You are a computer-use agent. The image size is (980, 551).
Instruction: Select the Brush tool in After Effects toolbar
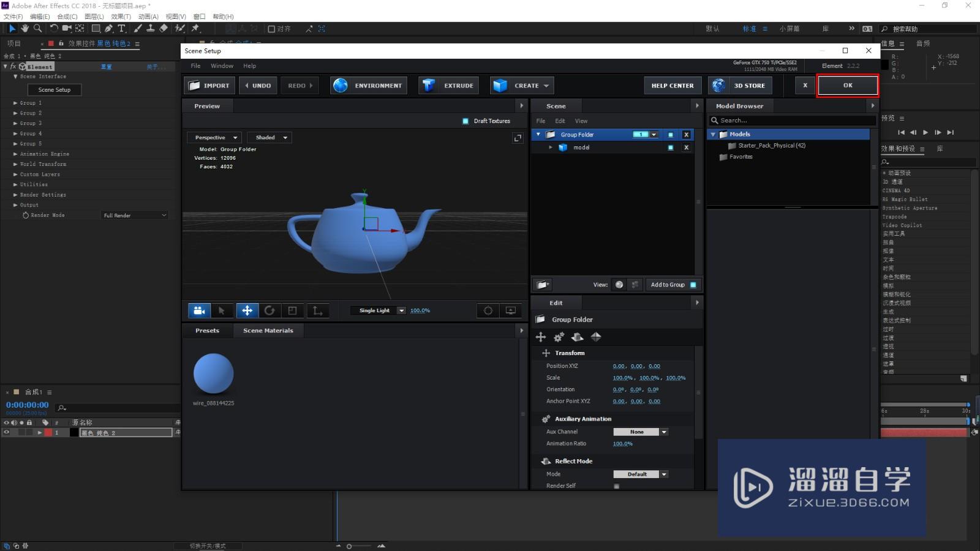[x=138, y=28]
